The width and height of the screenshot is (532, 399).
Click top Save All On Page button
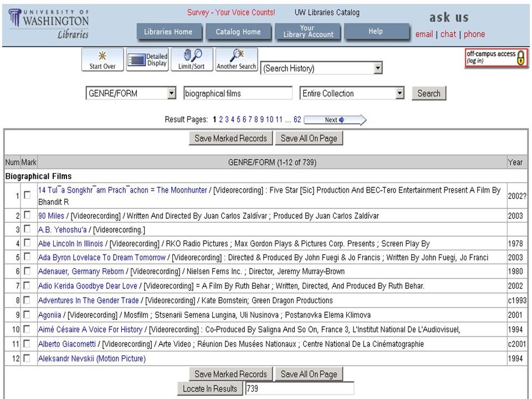point(309,139)
